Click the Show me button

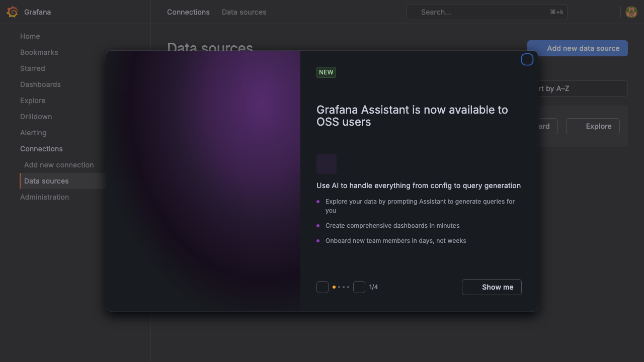pyautogui.click(x=492, y=287)
